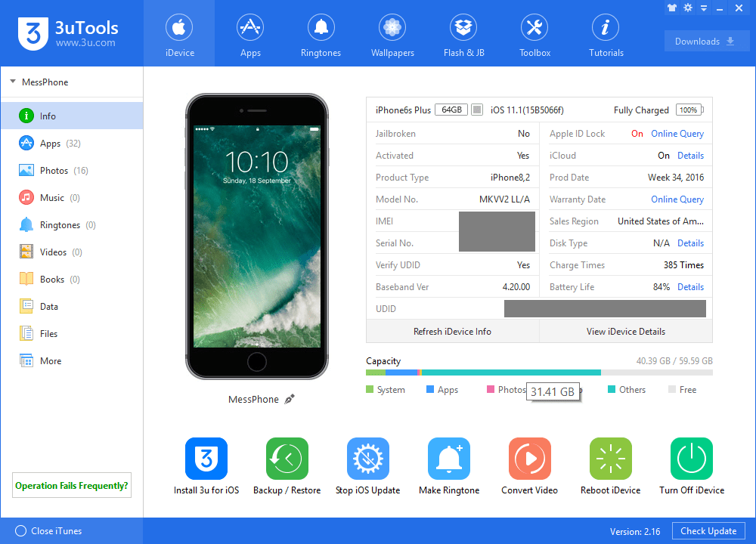Open the Downloads panel
Viewport: 756px width, 544px height.
point(707,42)
